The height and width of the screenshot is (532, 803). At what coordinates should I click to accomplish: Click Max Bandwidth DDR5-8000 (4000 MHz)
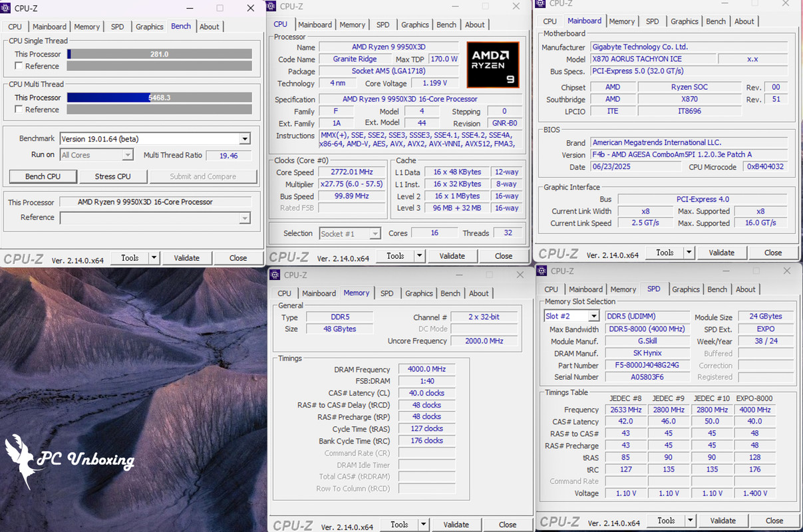click(x=647, y=329)
